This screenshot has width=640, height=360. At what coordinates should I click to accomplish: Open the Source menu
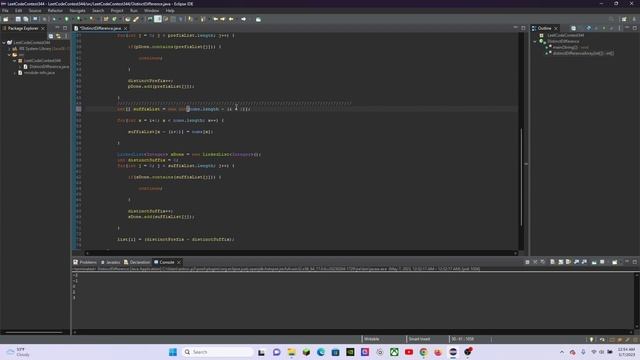tap(35, 11)
